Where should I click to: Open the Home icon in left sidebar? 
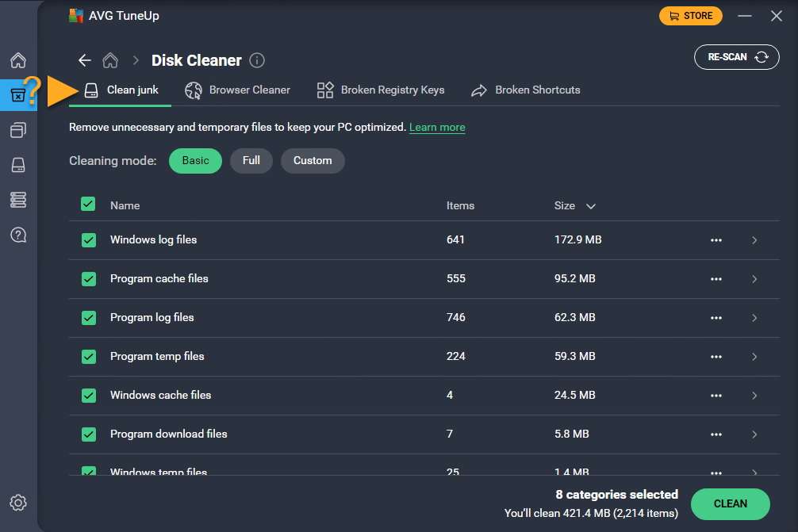tap(18, 61)
